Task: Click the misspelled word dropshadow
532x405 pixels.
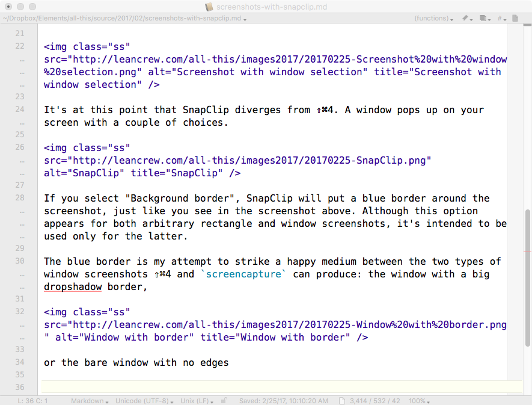Action: 73,287
